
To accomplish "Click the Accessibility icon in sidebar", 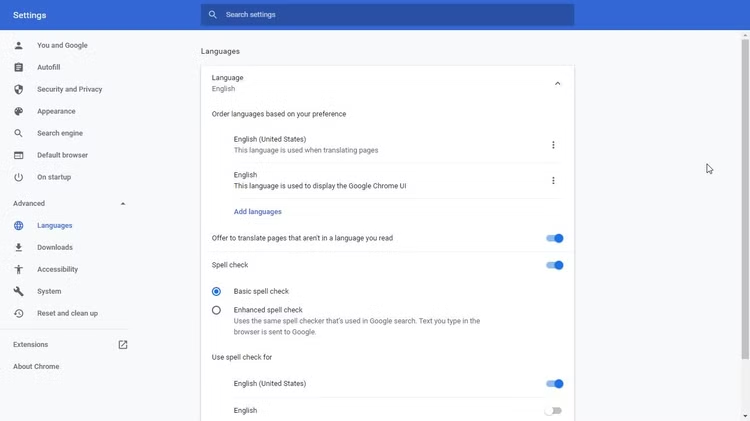I will (18, 269).
